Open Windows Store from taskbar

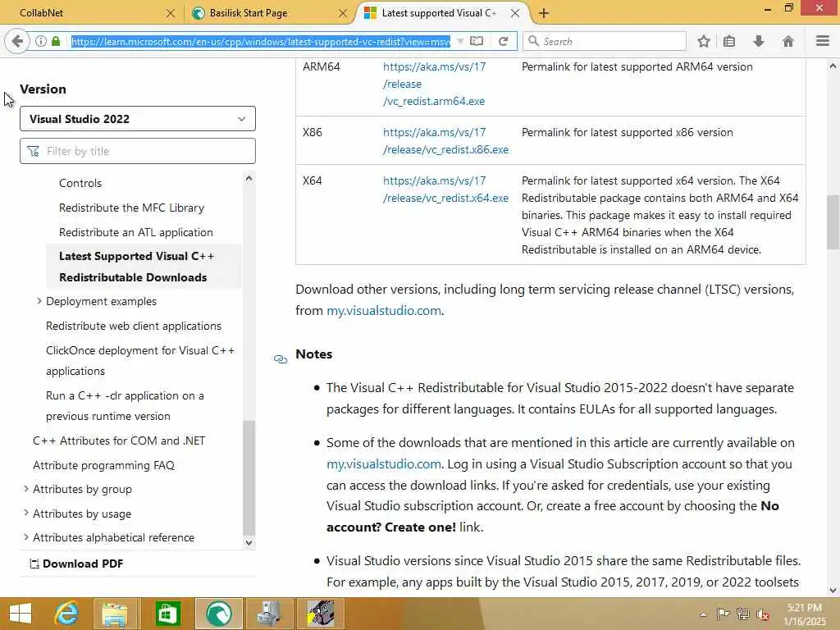(167, 614)
